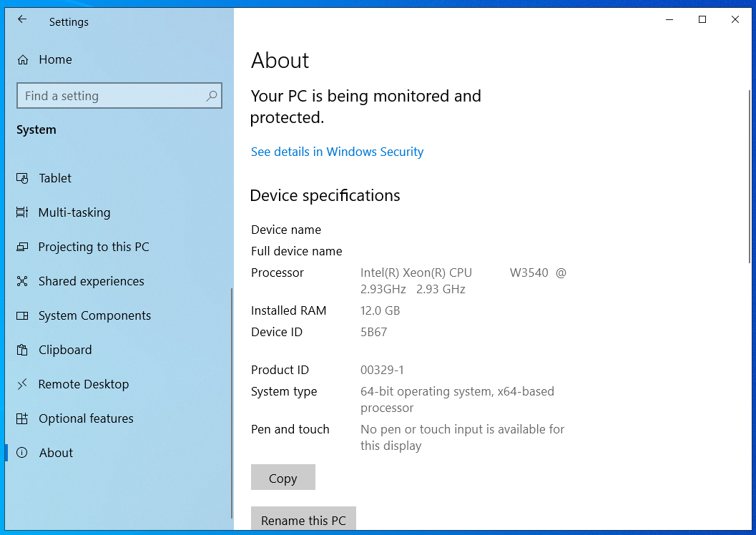
Task: Select Device ID value 5B67
Action: [373, 332]
